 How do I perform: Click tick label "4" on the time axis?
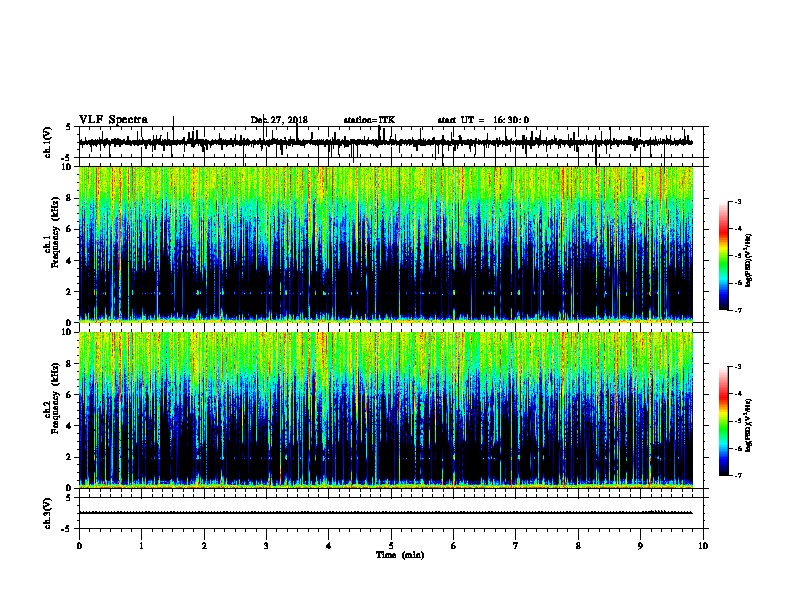coord(329,546)
